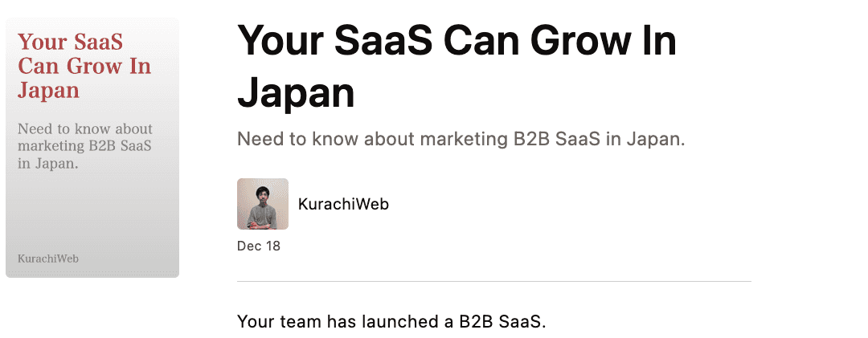Open the KurachiWeb author profile link
Image resolution: width=868 pixels, height=338 pixels.
(343, 205)
